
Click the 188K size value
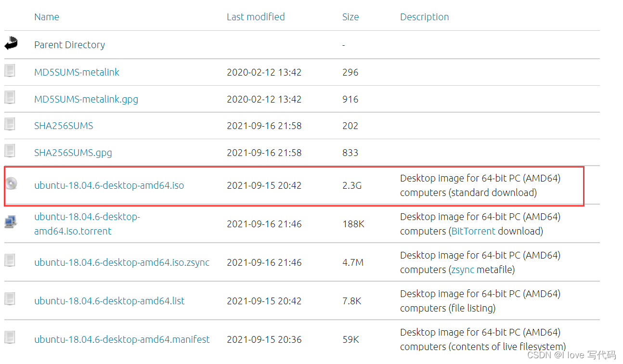[353, 224]
